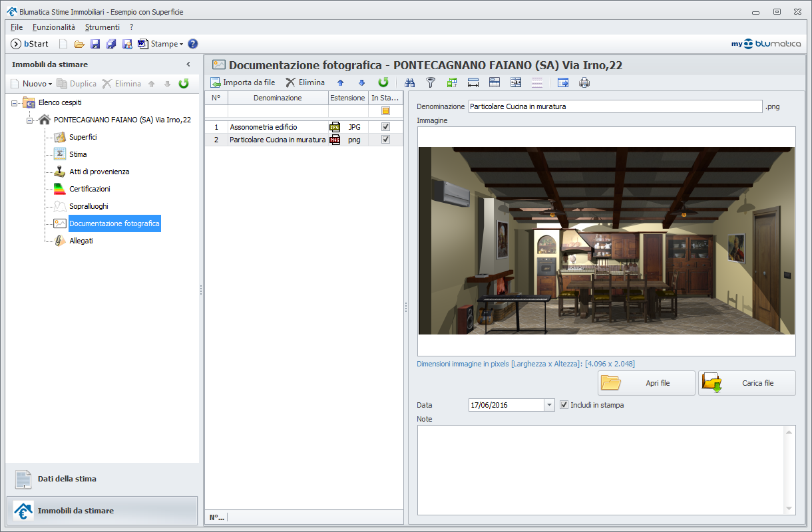
Task: Click the printer icon
Action: tap(584, 83)
